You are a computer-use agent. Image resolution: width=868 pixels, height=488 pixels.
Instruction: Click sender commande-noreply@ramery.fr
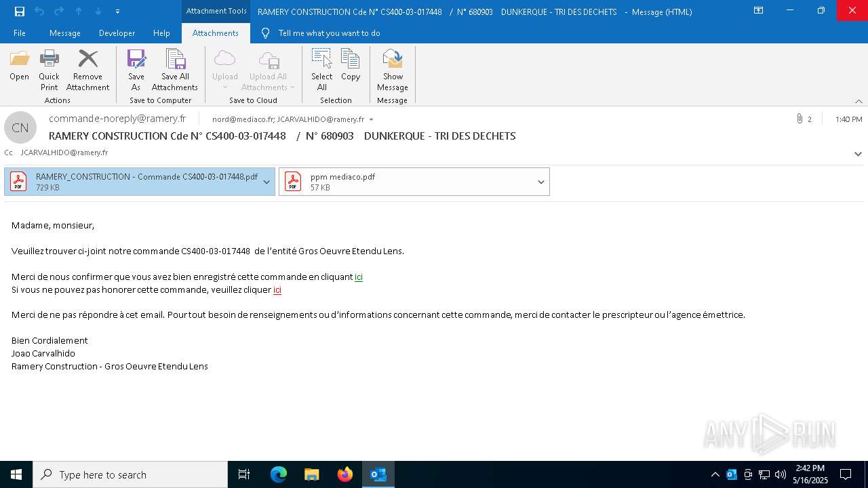pos(117,118)
